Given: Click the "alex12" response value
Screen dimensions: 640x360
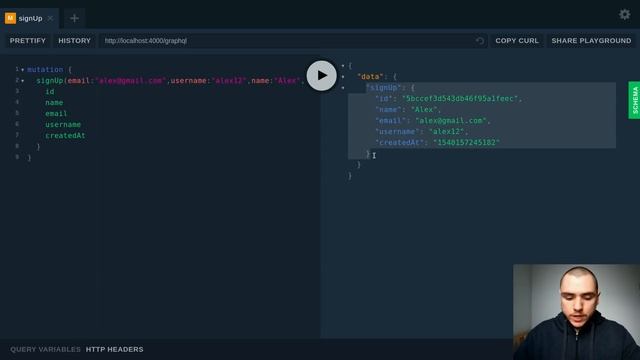Looking at the screenshot, I should (447, 132).
